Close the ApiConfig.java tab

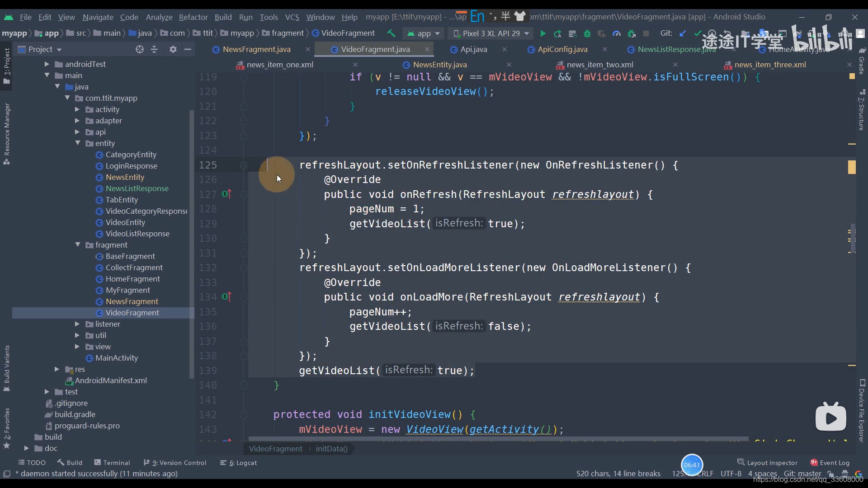pyautogui.click(x=605, y=49)
